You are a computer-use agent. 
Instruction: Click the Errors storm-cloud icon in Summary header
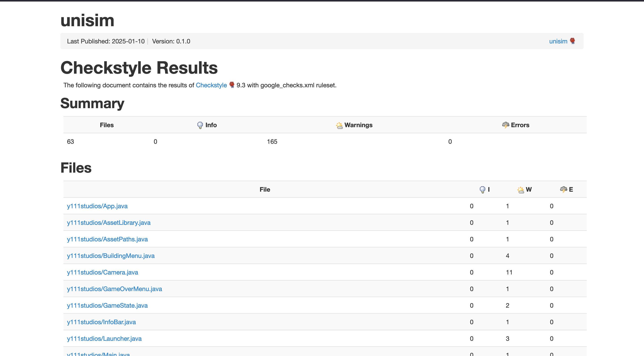click(506, 125)
